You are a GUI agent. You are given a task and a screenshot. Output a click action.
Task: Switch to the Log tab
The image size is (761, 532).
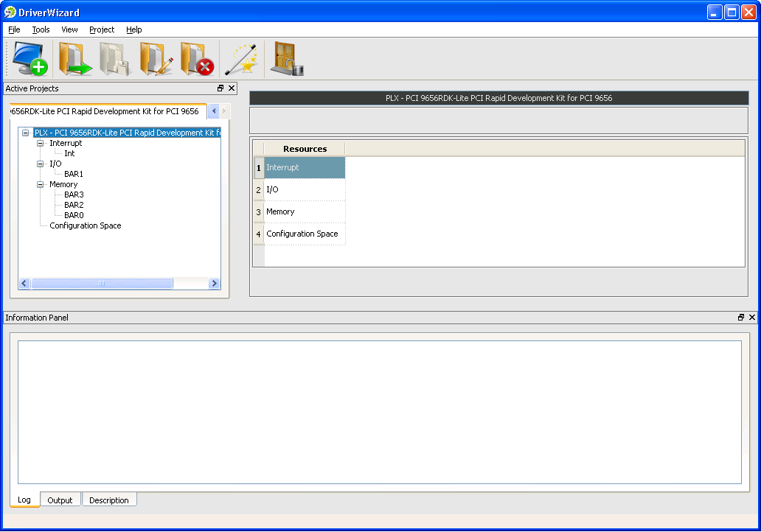pyautogui.click(x=24, y=500)
